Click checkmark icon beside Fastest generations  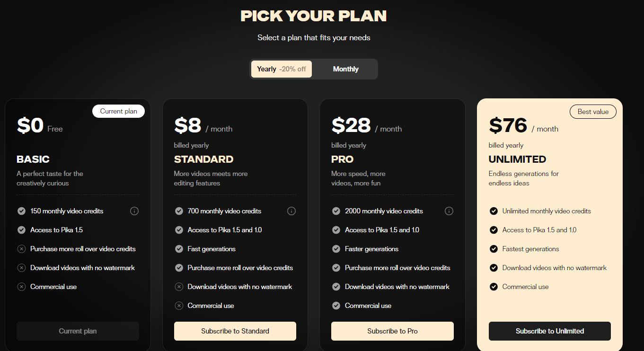pyautogui.click(x=494, y=249)
